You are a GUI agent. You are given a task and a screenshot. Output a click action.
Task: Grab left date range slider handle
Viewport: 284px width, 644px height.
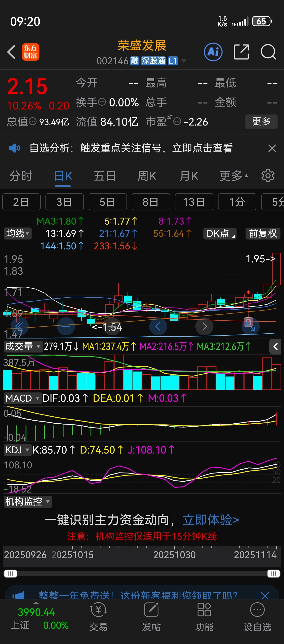point(10,573)
